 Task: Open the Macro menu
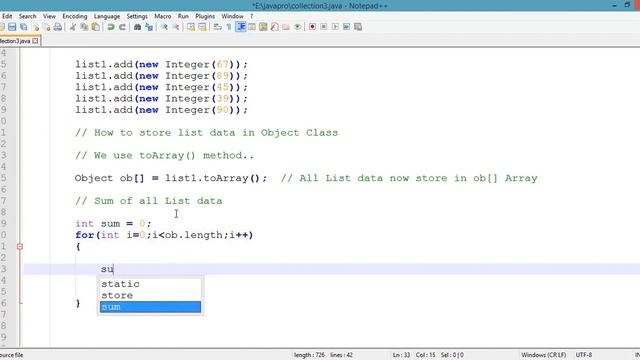[162, 16]
